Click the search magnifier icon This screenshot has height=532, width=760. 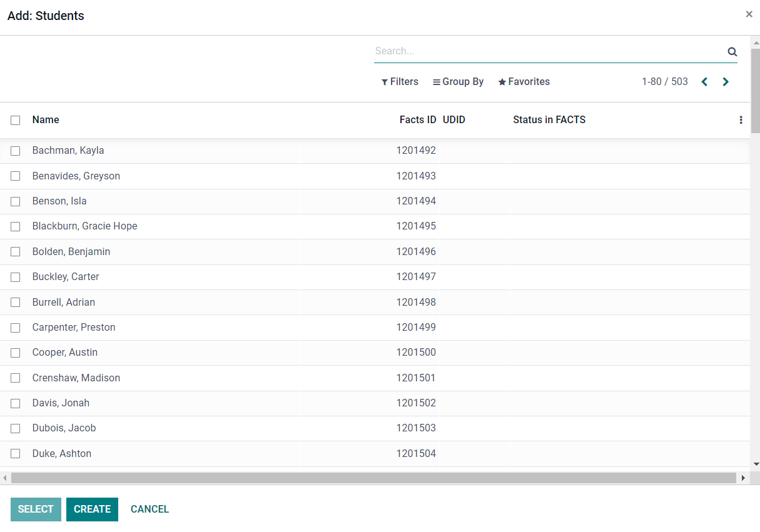pos(732,52)
